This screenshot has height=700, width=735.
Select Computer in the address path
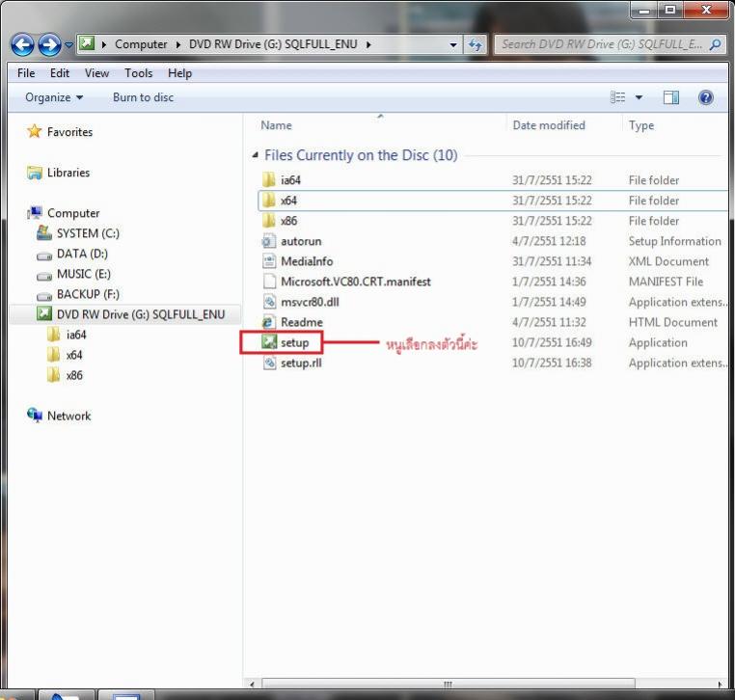(141, 44)
